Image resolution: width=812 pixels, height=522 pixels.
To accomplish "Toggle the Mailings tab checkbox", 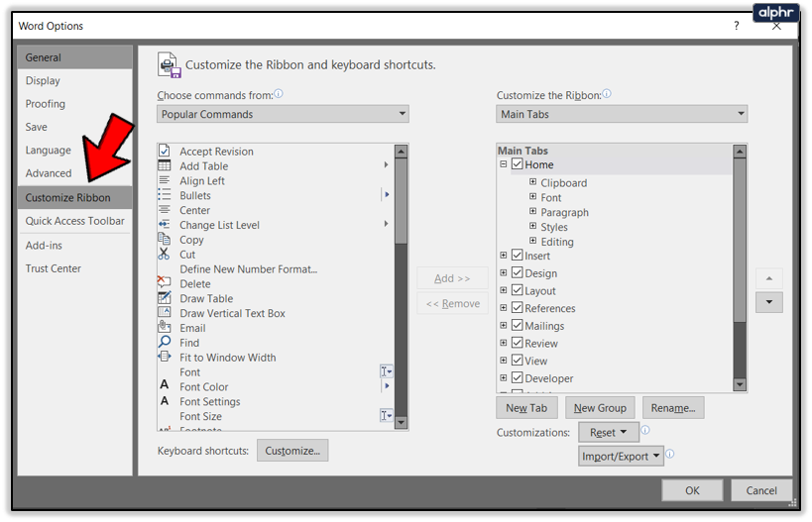I will coord(517,325).
